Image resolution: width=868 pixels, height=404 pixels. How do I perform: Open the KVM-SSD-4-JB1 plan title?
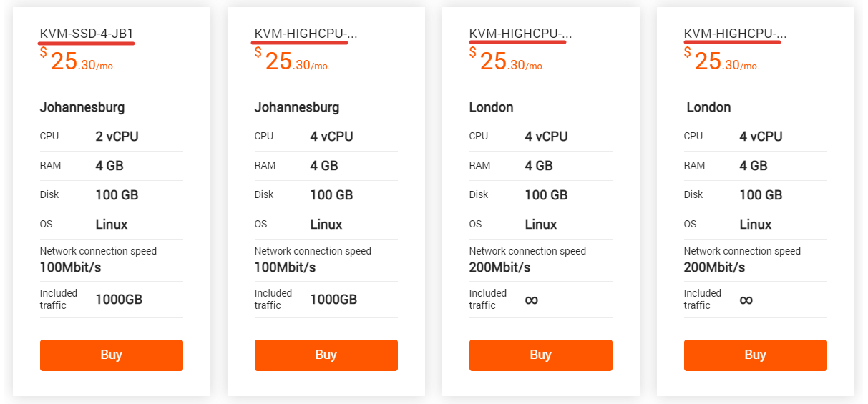click(x=87, y=34)
